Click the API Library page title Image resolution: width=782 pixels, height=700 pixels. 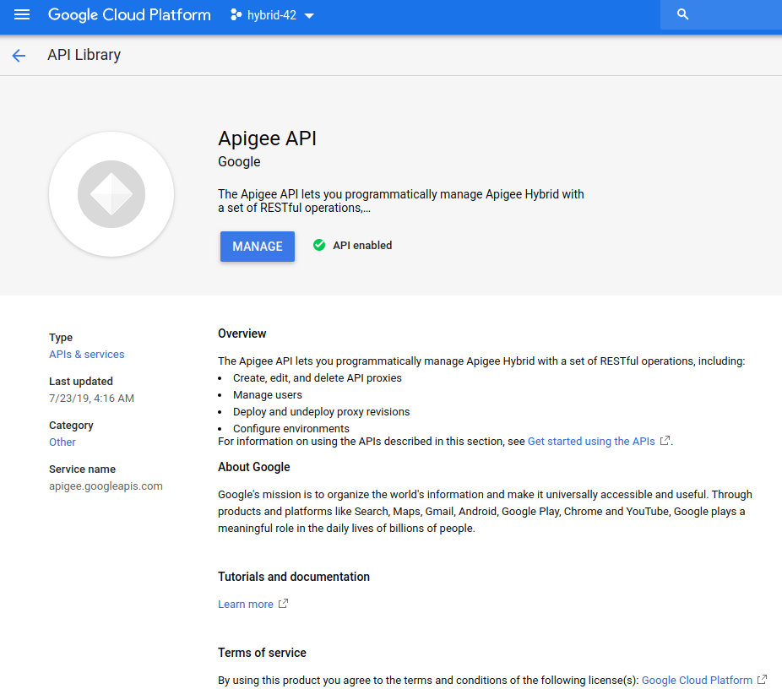point(84,56)
